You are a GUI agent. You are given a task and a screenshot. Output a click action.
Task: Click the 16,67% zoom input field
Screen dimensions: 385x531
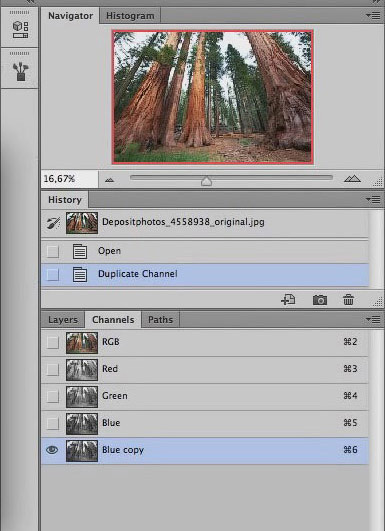[x=70, y=179]
